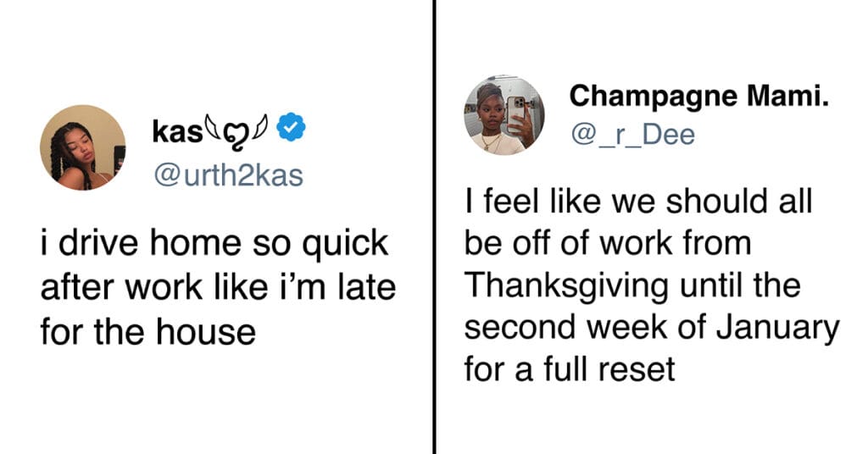Open Champagne Mami's mirror selfie avatar
The image size is (868, 454).
point(504,115)
